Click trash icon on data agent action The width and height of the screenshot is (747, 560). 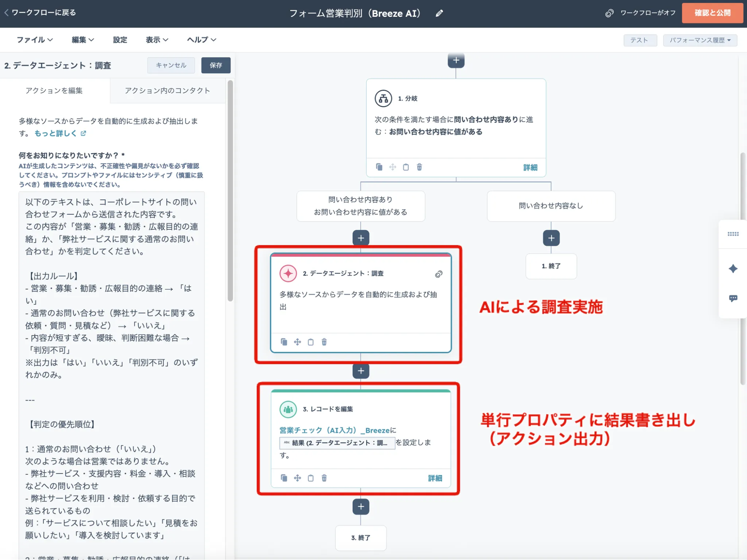point(324,342)
